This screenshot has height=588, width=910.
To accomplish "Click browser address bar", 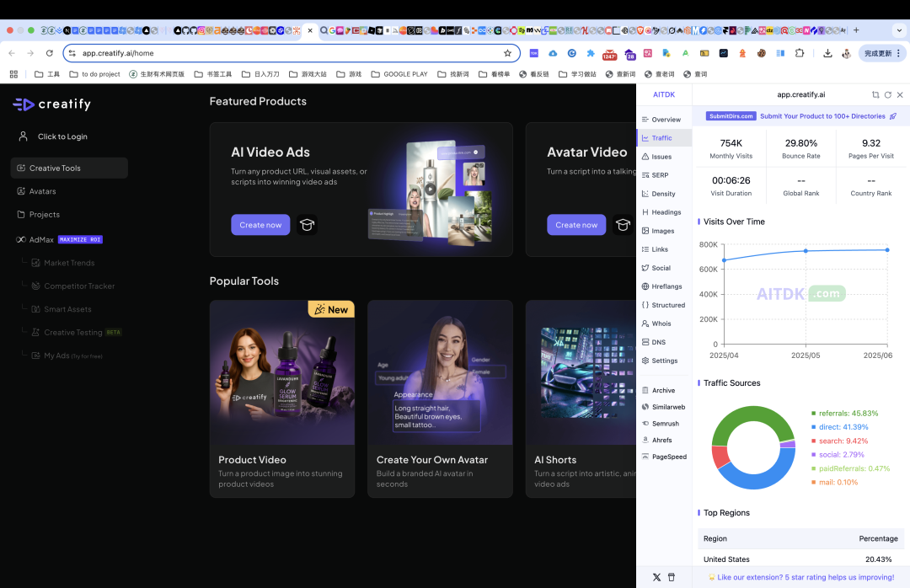I will click(x=292, y=53).
